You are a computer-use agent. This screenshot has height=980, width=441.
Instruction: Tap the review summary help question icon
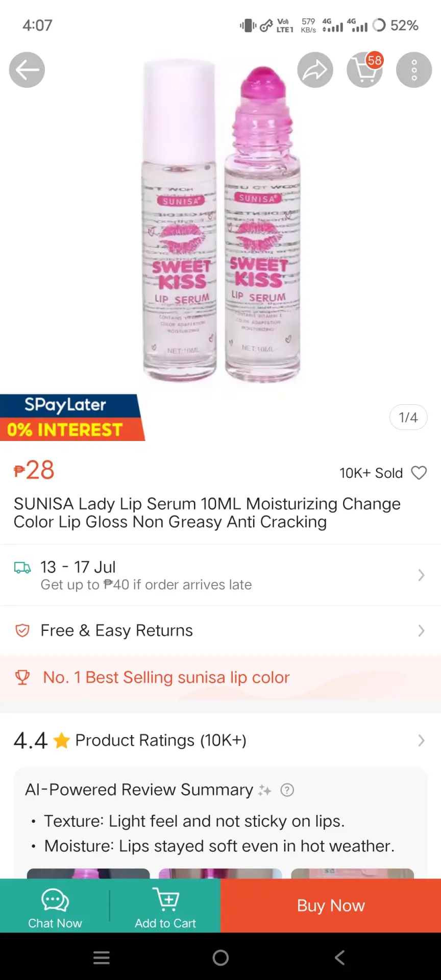287,790
